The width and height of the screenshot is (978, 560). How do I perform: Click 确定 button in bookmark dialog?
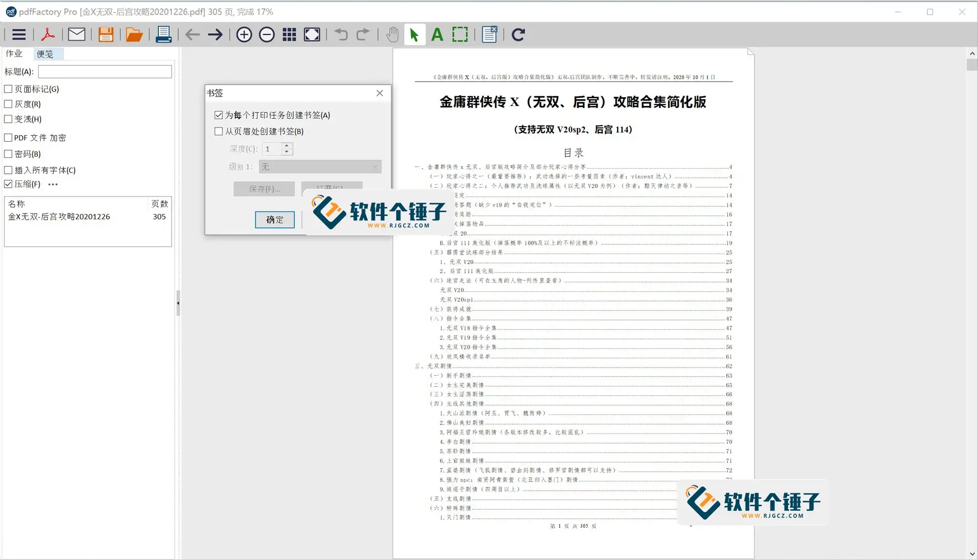click(275, 220)
